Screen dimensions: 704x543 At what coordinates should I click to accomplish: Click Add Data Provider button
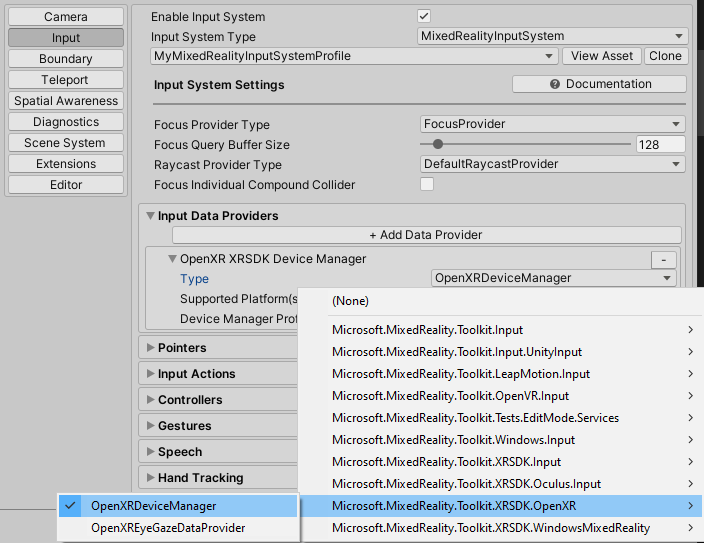427,235
